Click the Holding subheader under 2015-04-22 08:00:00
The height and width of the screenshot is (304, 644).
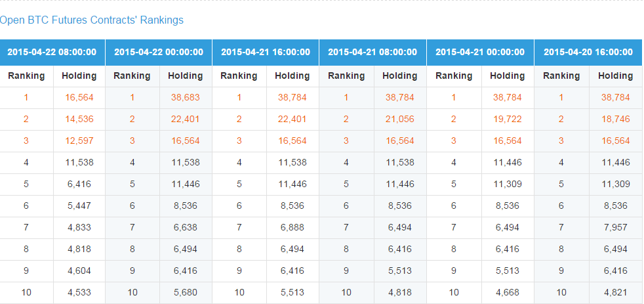tap(79, 76)
